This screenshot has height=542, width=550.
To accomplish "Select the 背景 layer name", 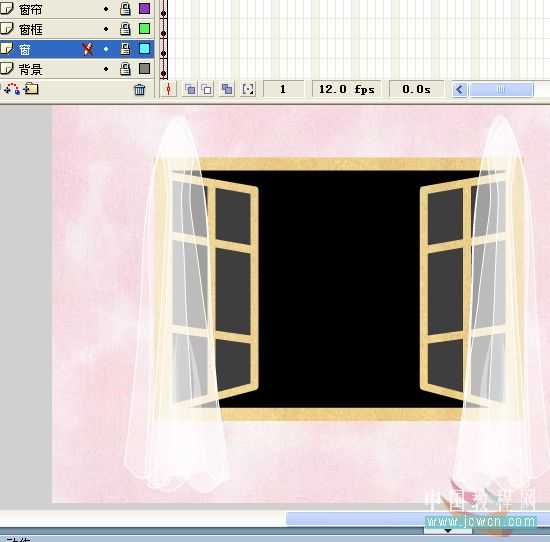I will point(31,69).
